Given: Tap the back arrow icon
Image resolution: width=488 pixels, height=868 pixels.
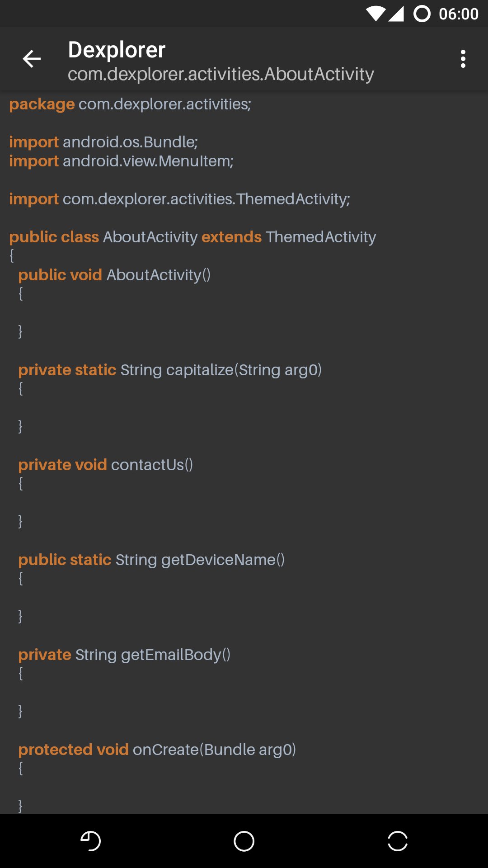Looking at the screenshot, I should [32, 59].
